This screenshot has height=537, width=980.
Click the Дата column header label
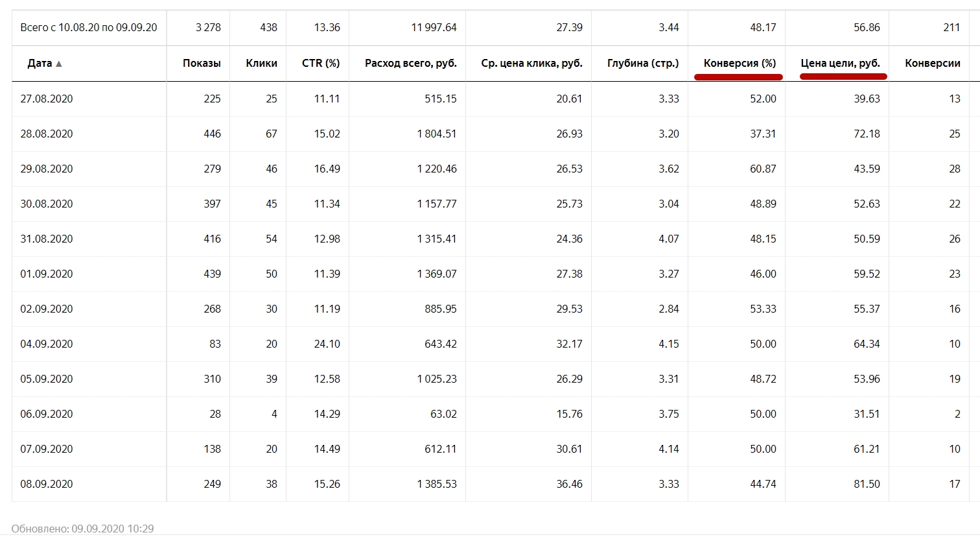40,64
